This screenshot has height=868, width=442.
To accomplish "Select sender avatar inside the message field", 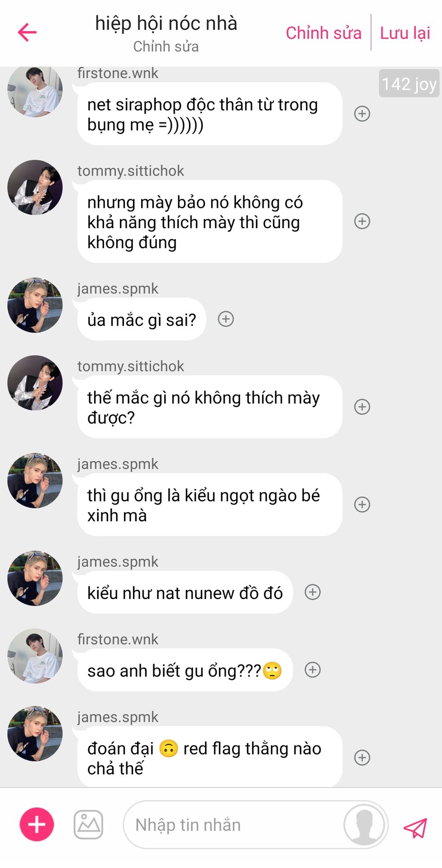I will click(x=364, y=825).
